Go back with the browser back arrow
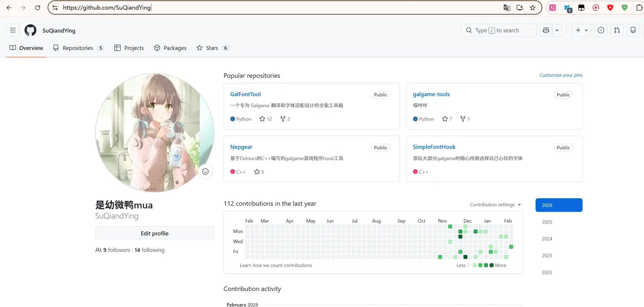This screenshot has height=307, width=644. [9, 8]
